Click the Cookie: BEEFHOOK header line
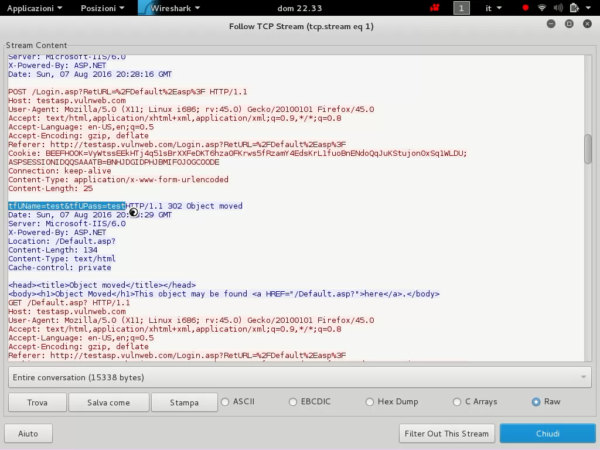The image size is (600, 450). 238,153
